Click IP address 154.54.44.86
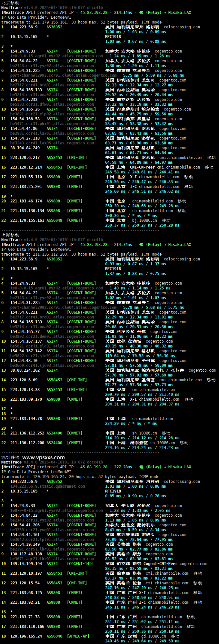 (x=24, y=129)
